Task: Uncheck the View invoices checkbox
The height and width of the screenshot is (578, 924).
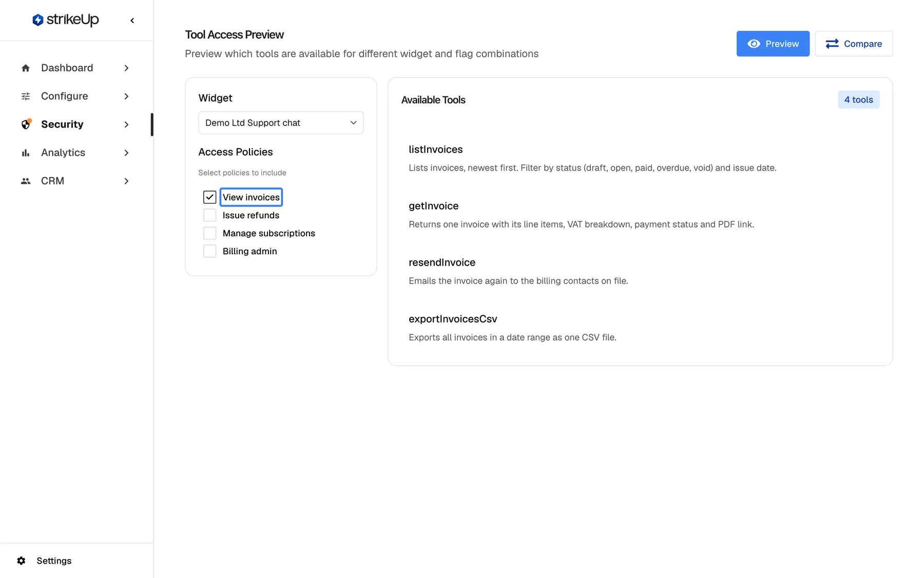Action: click(x=209, y=197)
